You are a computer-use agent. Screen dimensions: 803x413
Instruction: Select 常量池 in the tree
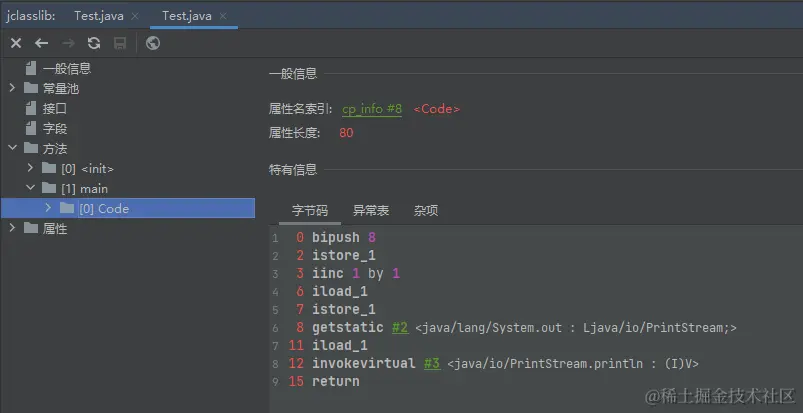point(60,89)
